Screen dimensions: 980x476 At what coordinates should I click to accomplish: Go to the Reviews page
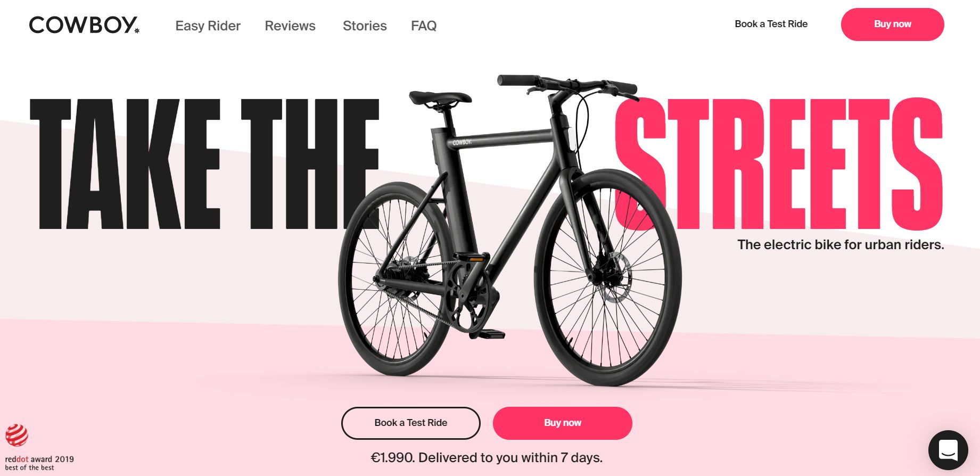(x=290, y=26)
